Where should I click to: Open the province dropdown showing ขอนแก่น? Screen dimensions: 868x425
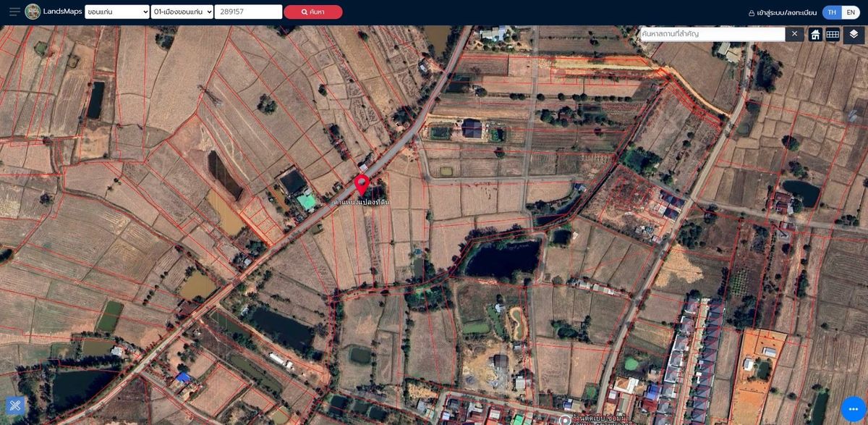click(116, 12)
